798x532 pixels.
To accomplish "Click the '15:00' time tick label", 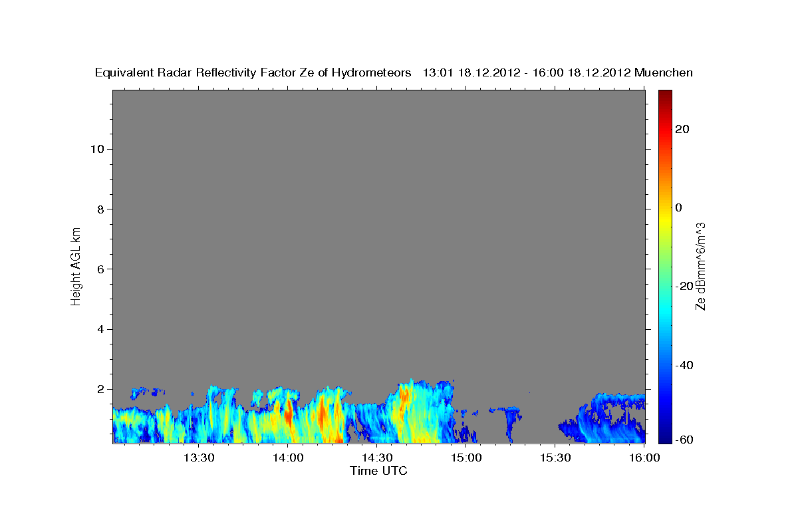I will (x=466, y=458).
